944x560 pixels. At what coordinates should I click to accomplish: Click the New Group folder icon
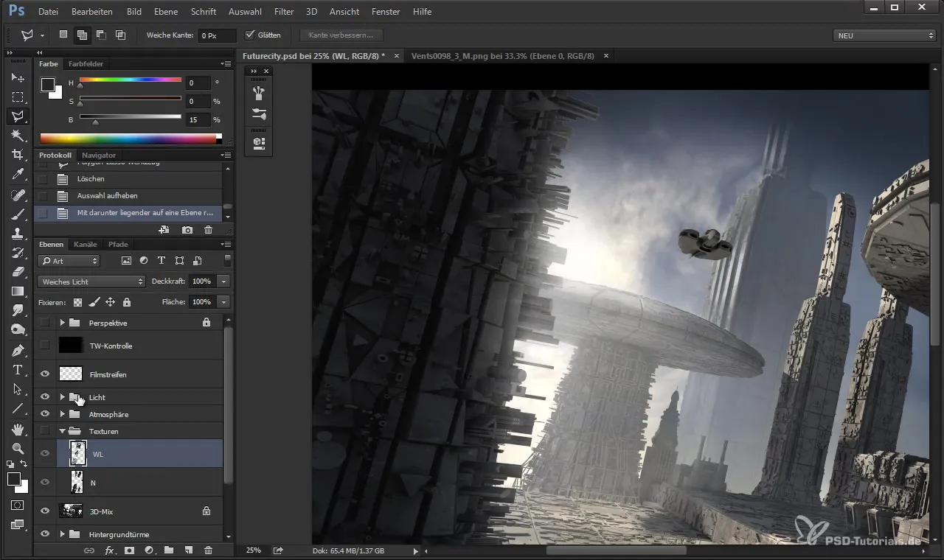(x=169, y=550)
